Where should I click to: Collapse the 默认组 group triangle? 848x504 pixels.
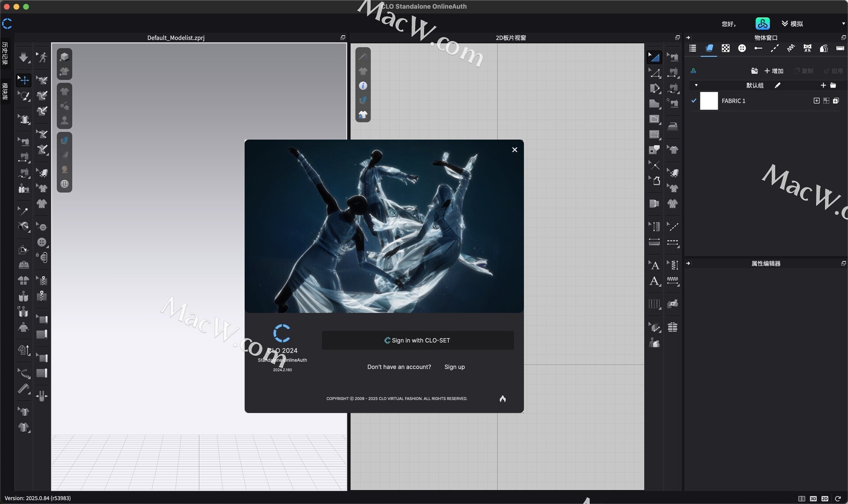pyautogui.click(x=696, y=85)
